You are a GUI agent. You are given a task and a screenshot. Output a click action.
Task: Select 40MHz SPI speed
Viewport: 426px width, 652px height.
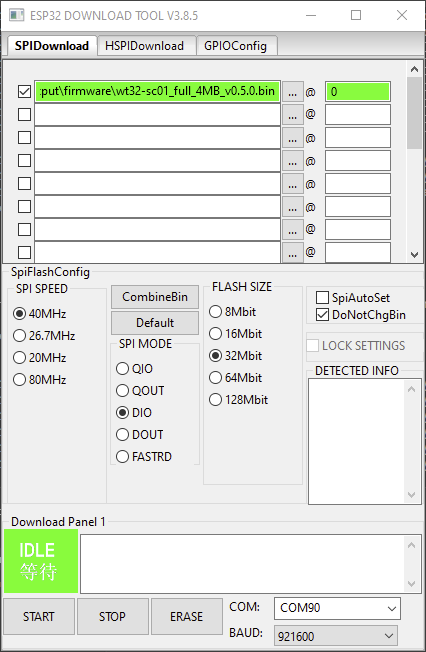pos(40,314)
